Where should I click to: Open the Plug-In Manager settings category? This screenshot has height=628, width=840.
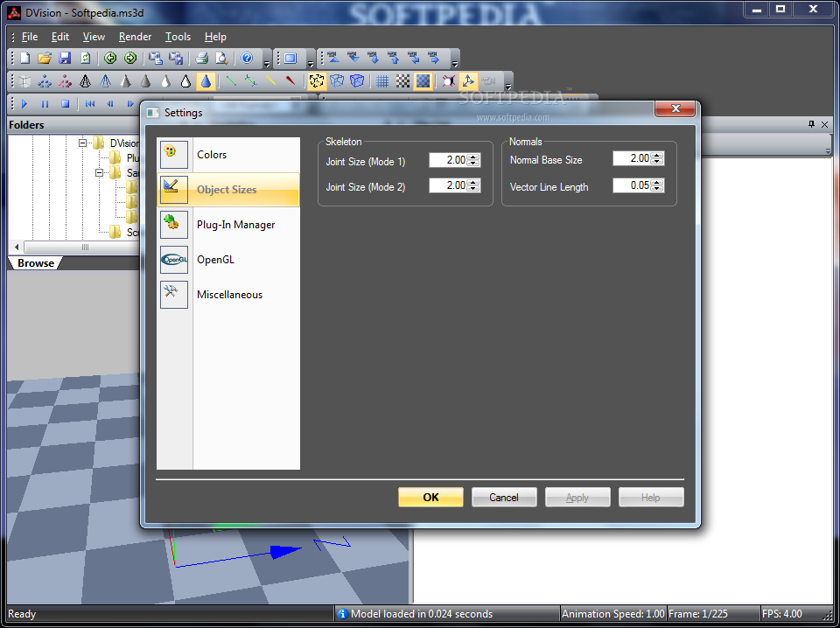(x=228, y=225)
